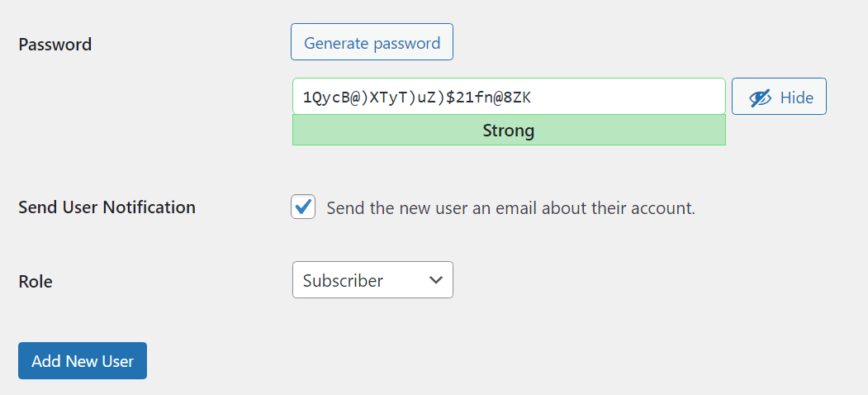The image size is (868, 395).
Task: Click the word 'Strong' in the green indicator
Action: coord(508,131)
